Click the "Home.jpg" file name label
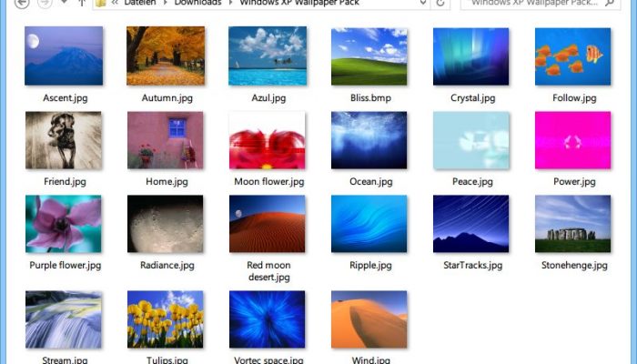Viewport: 637px width, 364px height. pyautogui.click(x=167, y=182)
